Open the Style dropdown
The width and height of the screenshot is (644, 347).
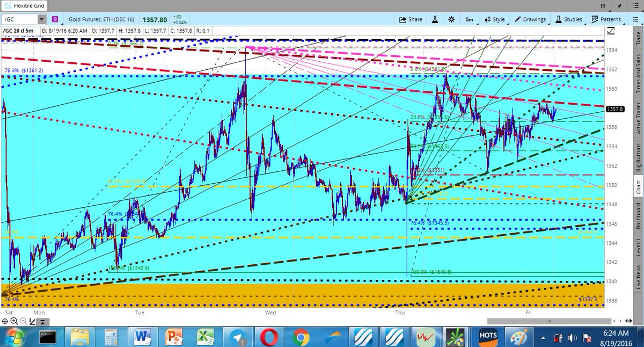click(x=495, y=19)
